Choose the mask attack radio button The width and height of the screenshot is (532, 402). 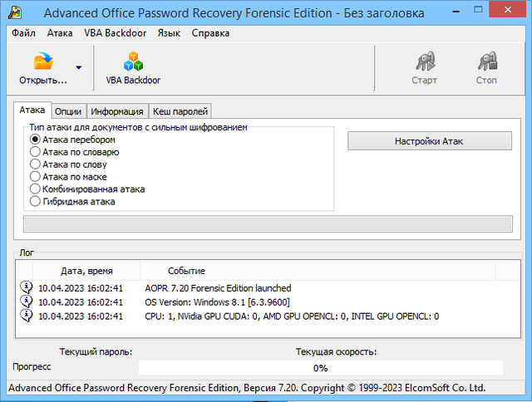35,177
